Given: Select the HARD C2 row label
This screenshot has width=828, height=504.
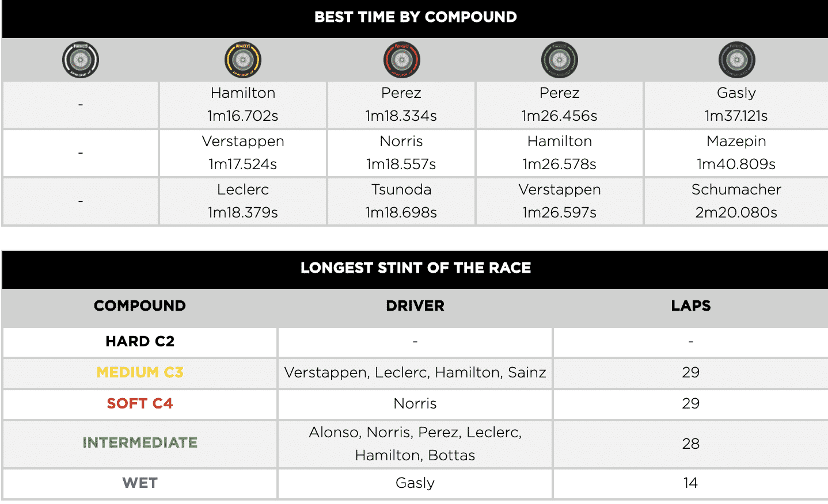Looking at the screenshot, I should coord(140,342).
